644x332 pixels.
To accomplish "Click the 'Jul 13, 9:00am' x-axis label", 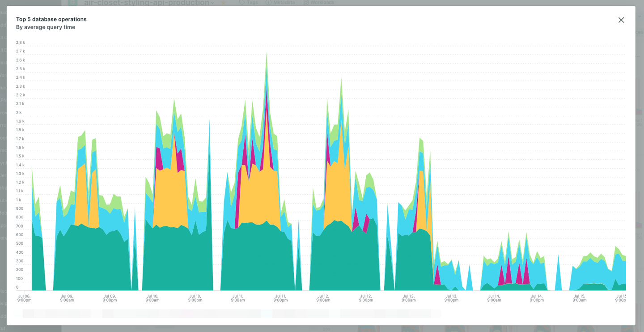I will [409, 298].
